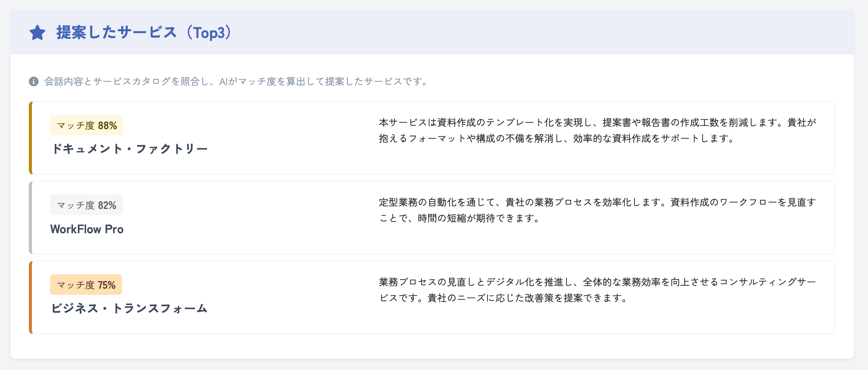Viewport: 868px width, 370px height.
Task: Click the マッチ度 82% badge
Action: pos(87,205)
